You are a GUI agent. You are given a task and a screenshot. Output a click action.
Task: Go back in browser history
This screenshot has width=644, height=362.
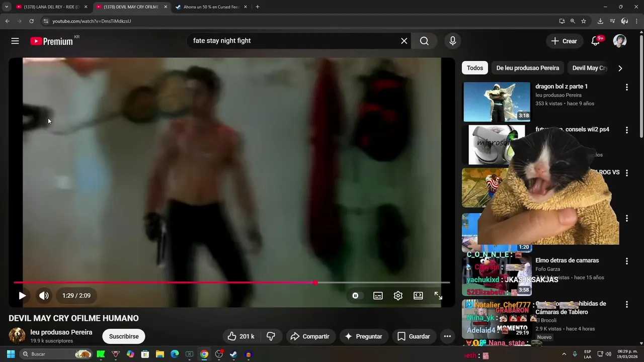[x=7, y=21]
